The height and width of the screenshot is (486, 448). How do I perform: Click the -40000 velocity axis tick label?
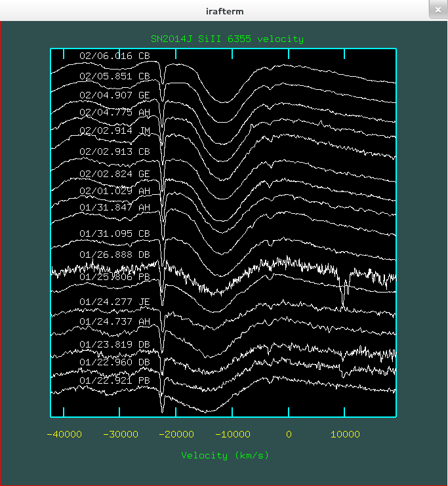click(x=64, y=434)
